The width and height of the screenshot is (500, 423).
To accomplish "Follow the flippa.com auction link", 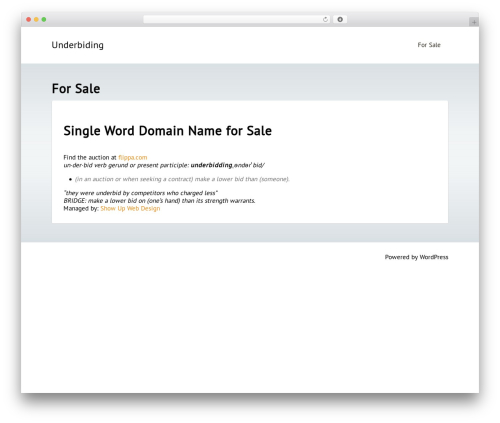I will (x=133, y=157).
